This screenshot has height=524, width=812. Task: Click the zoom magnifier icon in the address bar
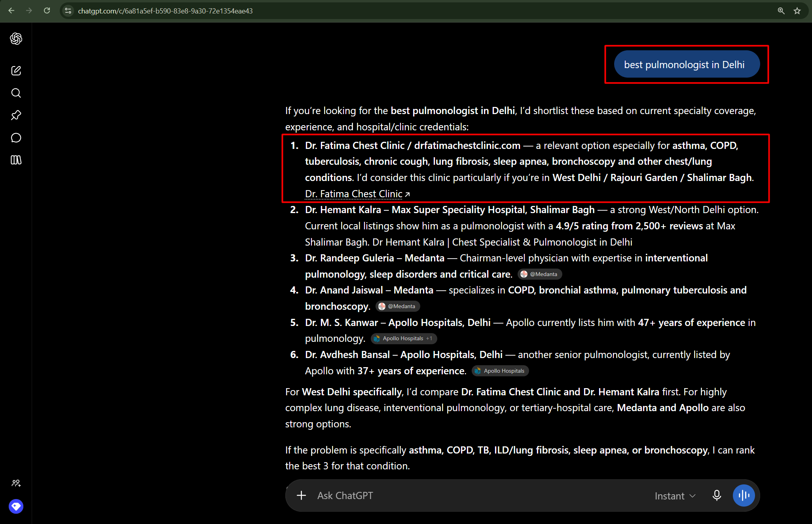click(781, 11)
